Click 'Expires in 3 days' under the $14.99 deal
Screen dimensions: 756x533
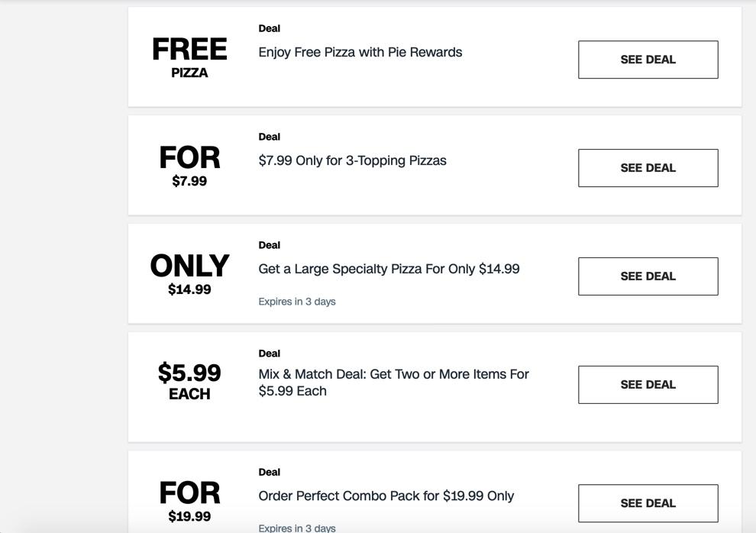point(297,302)
